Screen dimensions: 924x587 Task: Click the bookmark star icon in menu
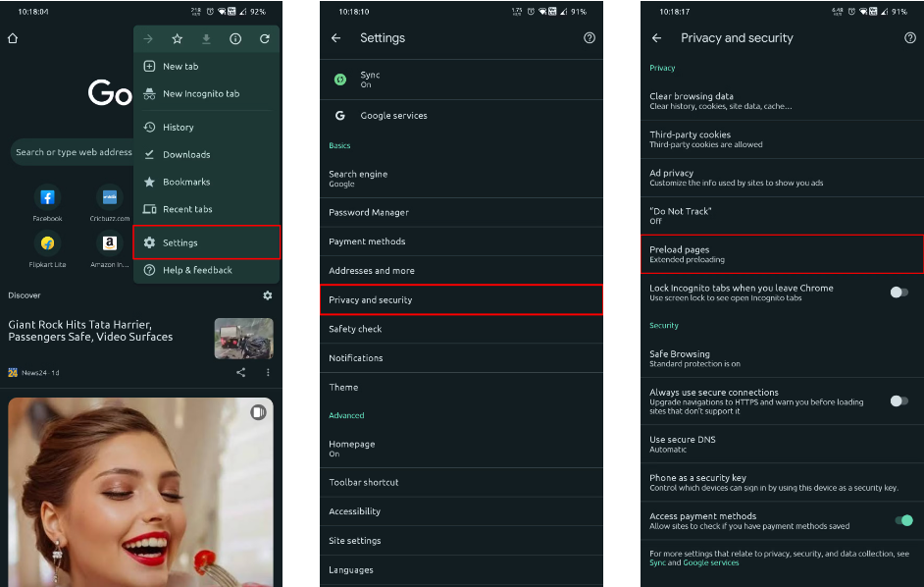click(x=177, y=39)
